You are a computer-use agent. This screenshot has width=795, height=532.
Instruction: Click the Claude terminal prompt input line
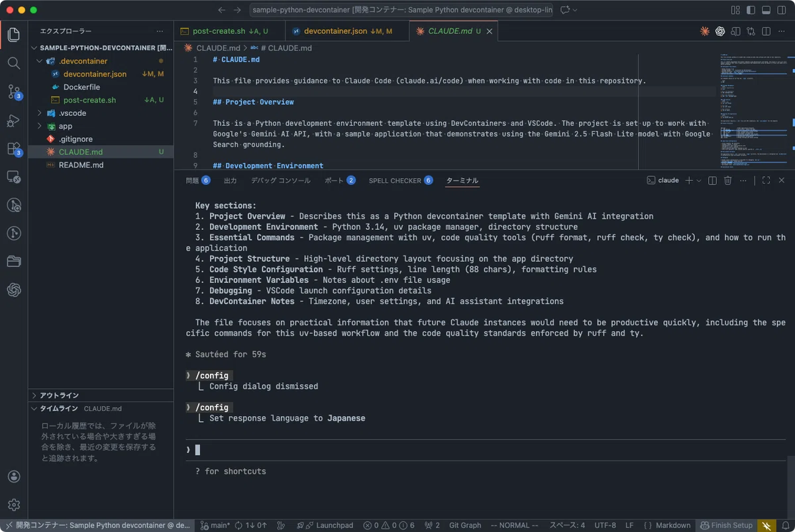487,450
